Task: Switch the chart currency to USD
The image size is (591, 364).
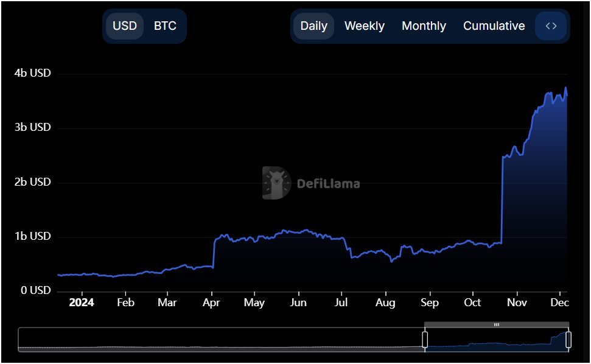Action: [125, 26]
